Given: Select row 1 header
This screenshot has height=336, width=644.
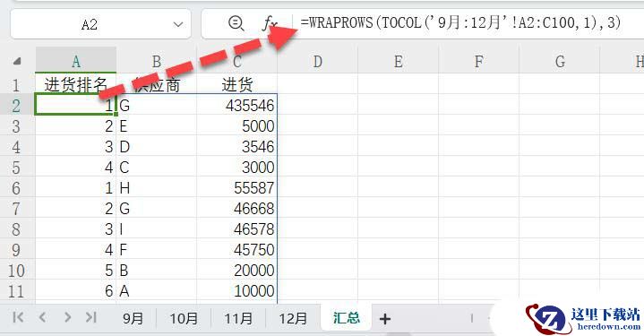Looking at the screenshot, I should (x=16, y=84).
